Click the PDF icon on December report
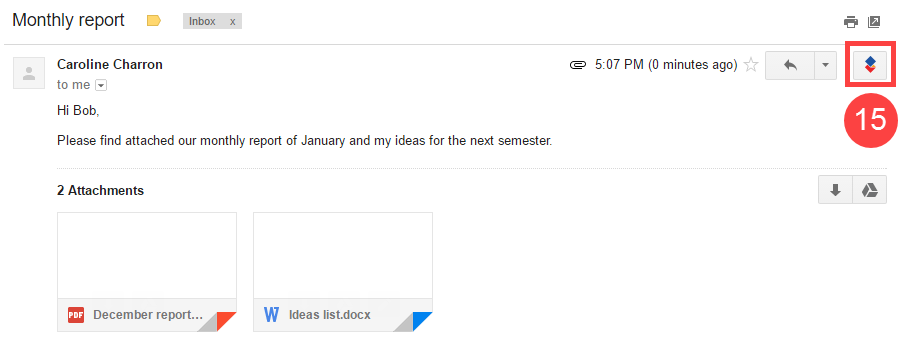 point(76,315)
